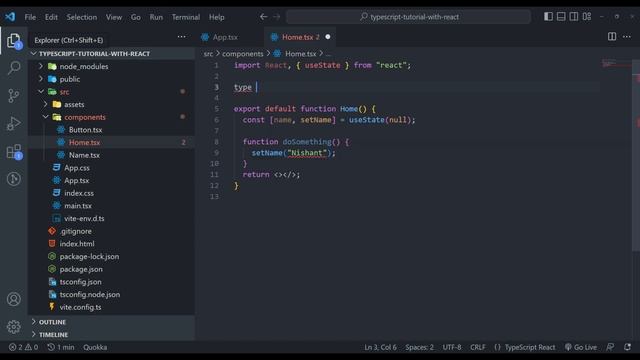The height and width of the screenshot is (360, 640).
Task: Click the VS Code logo icon
Action: pos(10,17)
